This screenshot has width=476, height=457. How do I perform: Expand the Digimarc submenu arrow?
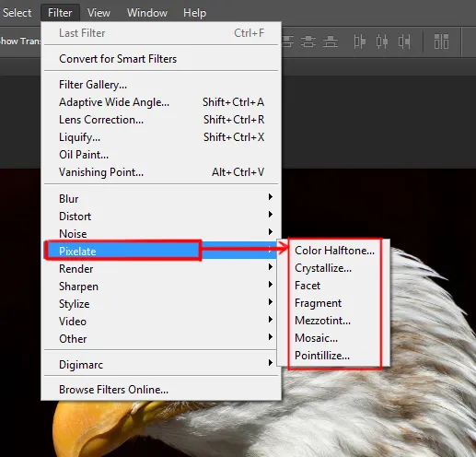tap(271, 363)
